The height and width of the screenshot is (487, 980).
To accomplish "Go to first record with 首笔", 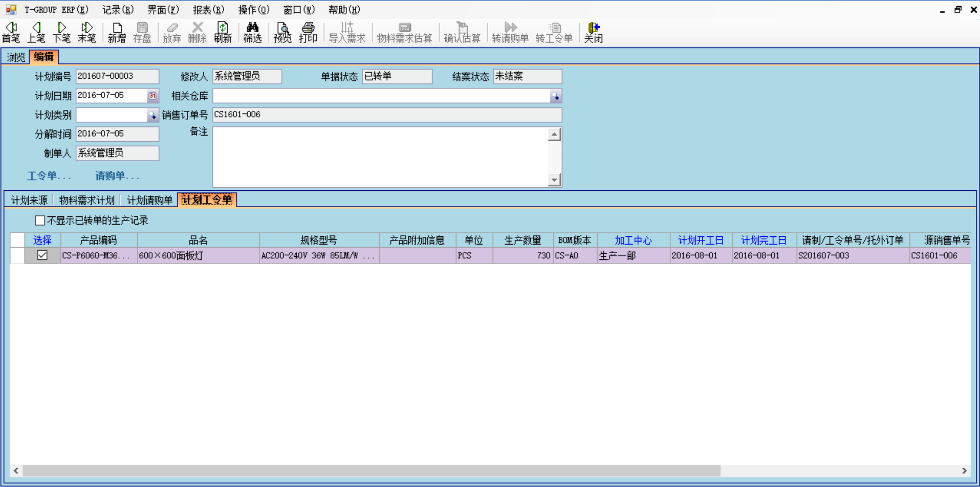I will click(11, 32).
